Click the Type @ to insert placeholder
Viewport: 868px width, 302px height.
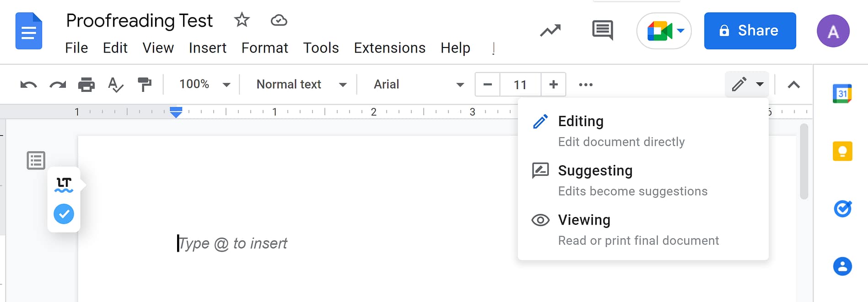click(x=233, y=244)
